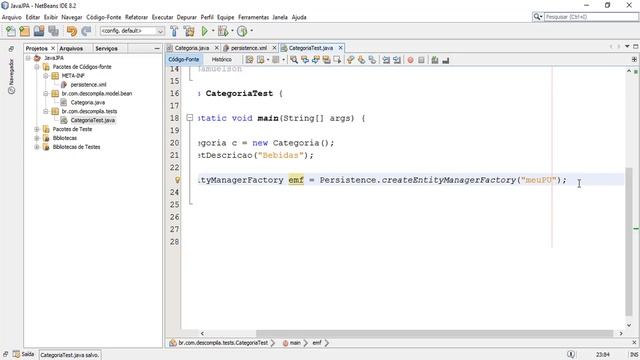Viewport: 640px width, 360px height.
Task: Open the Executar menu
Action: pyautogui.click(x=162, y=17)
